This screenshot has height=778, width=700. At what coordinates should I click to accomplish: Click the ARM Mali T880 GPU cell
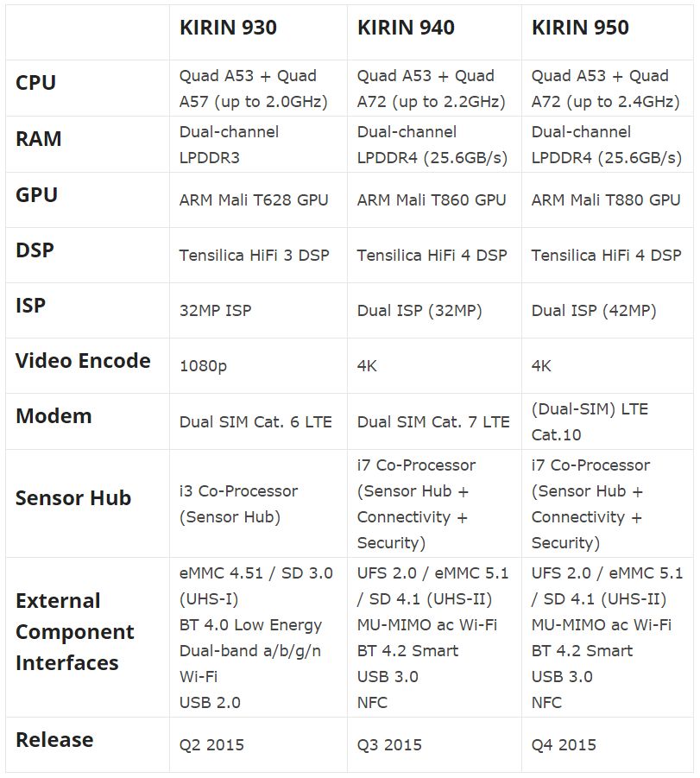coord(606,200)
